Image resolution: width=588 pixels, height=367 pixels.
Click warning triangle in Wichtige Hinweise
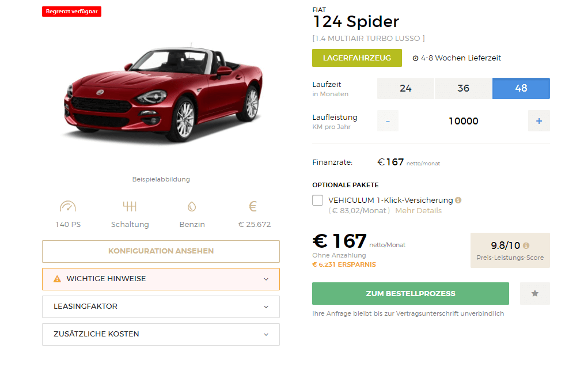[57, 279]
